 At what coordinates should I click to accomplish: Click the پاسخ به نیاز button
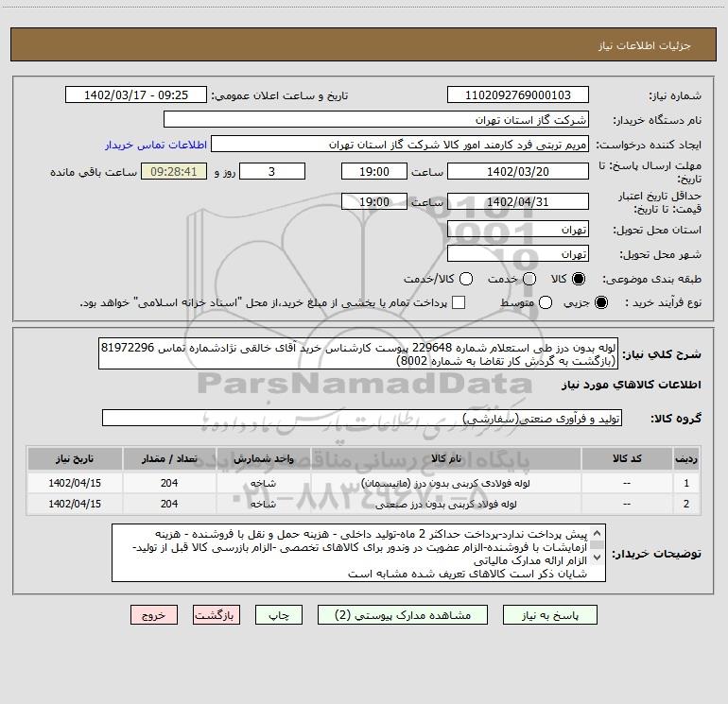pyautogui.click(x=550, y=615)
